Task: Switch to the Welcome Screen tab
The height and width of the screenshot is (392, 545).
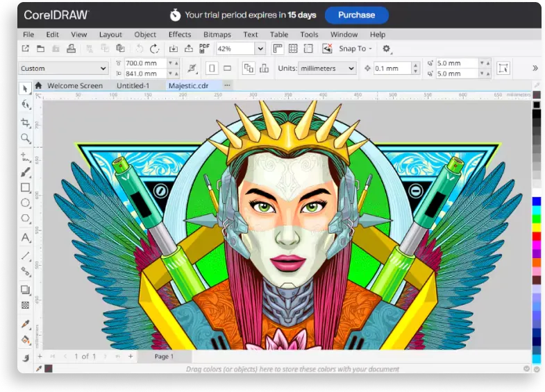Action: 75,86
